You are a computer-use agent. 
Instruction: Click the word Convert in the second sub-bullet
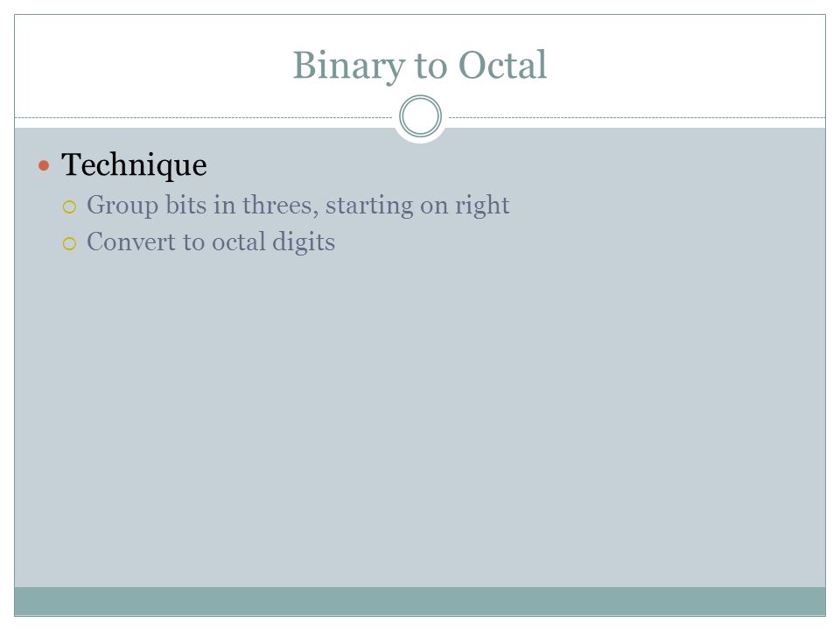pyautogui.click(x=131, y=242)
